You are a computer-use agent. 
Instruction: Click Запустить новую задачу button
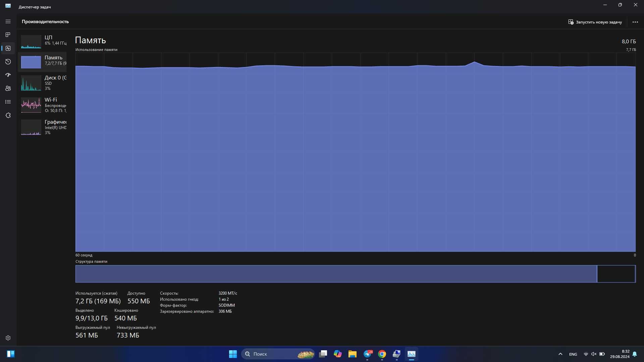[595, 22]
